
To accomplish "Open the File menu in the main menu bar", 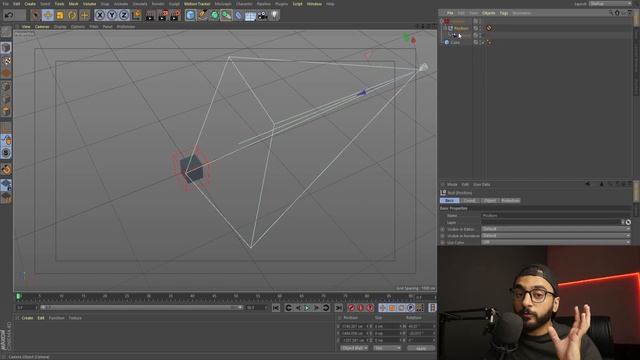I will click(x=6, y=4).
